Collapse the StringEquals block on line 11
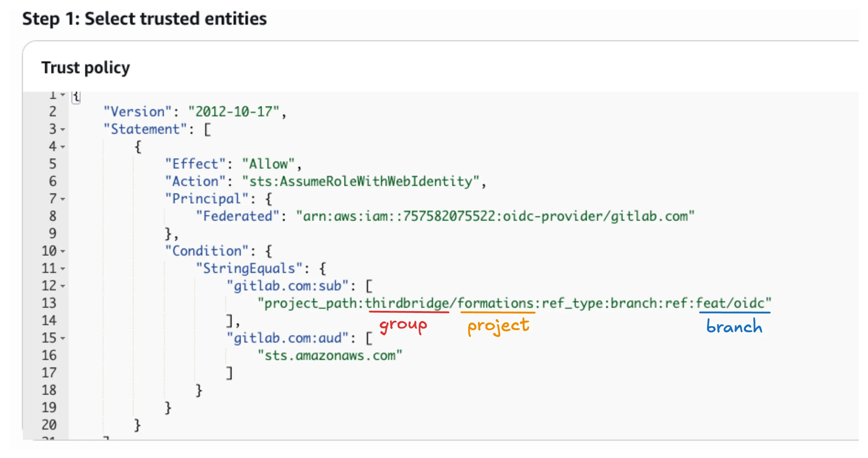The width and height of the screenshot is (868, 458). tap(63, 269)
